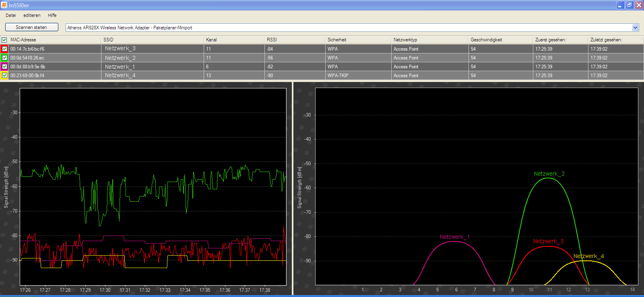This screenshot has width=644, height=297.
Task: Sort by SSID column header
Action: coord(152,40)
